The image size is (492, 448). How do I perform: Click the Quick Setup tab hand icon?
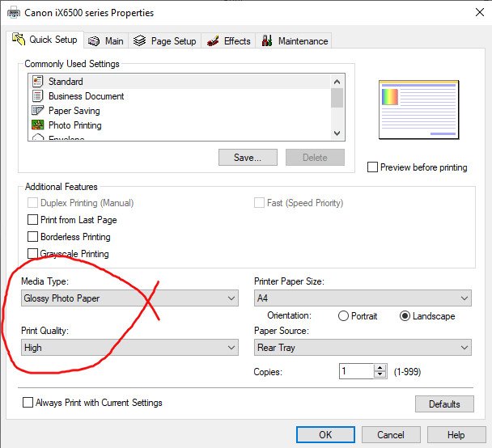[x=18, y=39]
